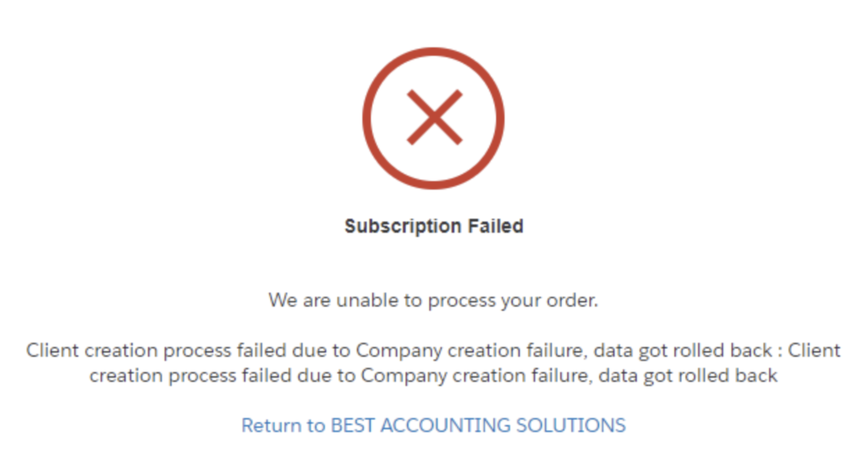Click the word "order." in the message
The width and height of the screenshot is (868, 455).
pyautogui.click(x=572, y=300)
